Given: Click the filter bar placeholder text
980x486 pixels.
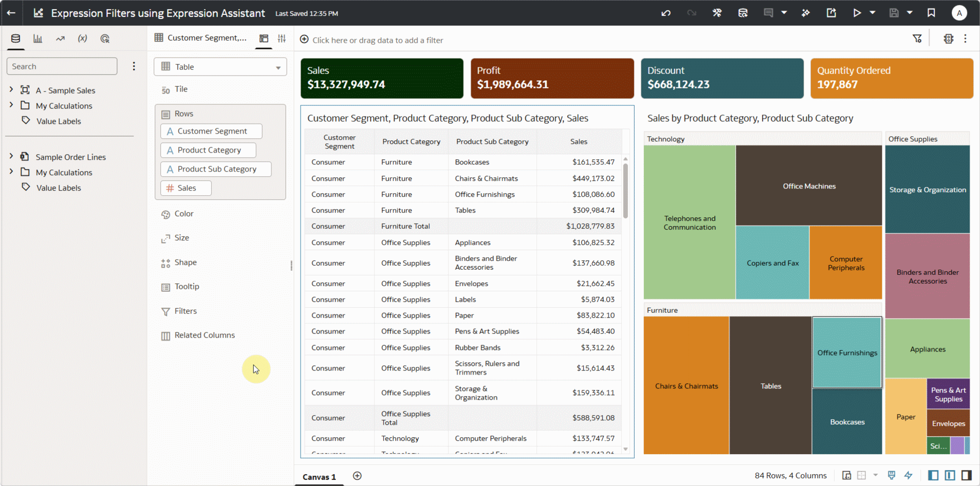Looking at the screenshot, I should coord(378,40).
